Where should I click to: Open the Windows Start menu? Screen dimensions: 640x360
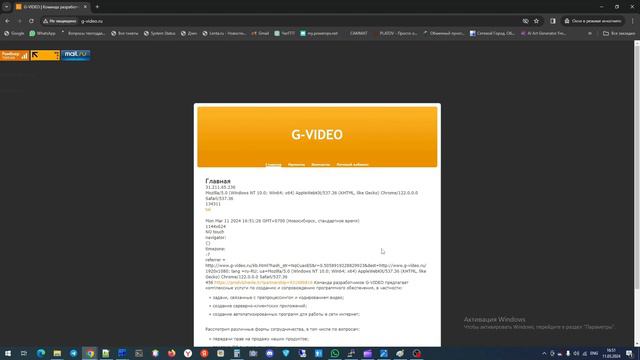point(8,353)
